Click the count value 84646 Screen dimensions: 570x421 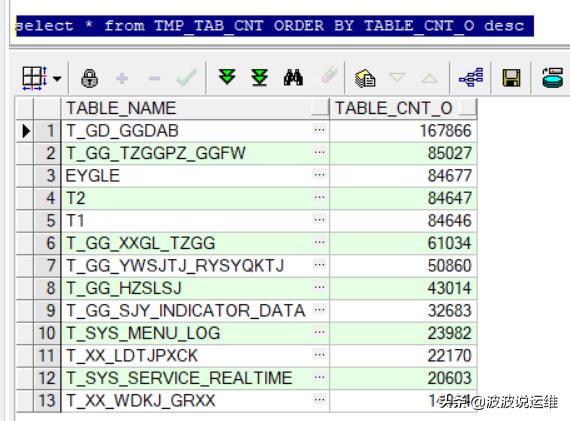click(450, 221)
